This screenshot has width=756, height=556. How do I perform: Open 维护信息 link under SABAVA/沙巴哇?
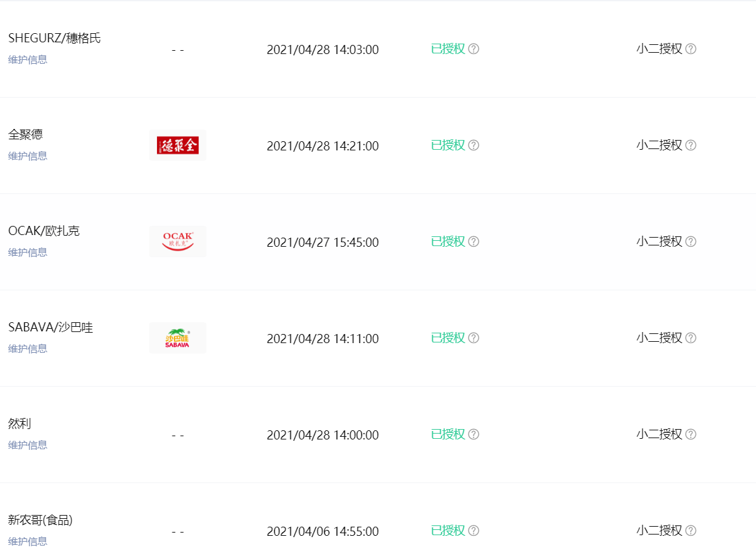(x=27, y=349)
